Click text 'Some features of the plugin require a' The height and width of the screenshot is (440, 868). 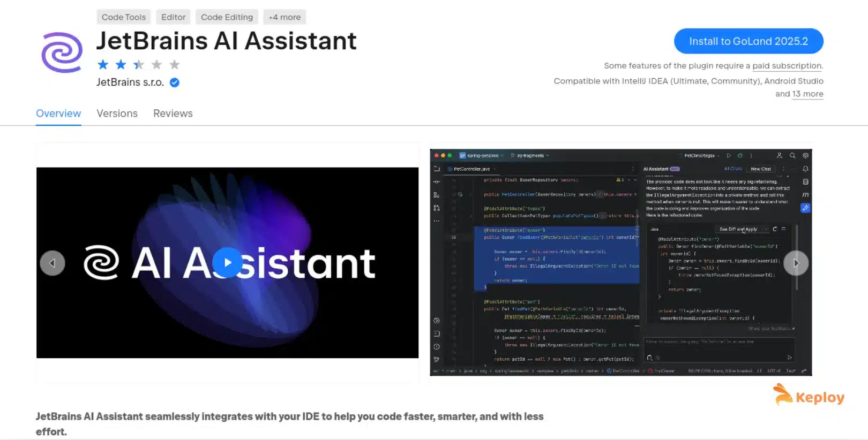pos(677,66)
